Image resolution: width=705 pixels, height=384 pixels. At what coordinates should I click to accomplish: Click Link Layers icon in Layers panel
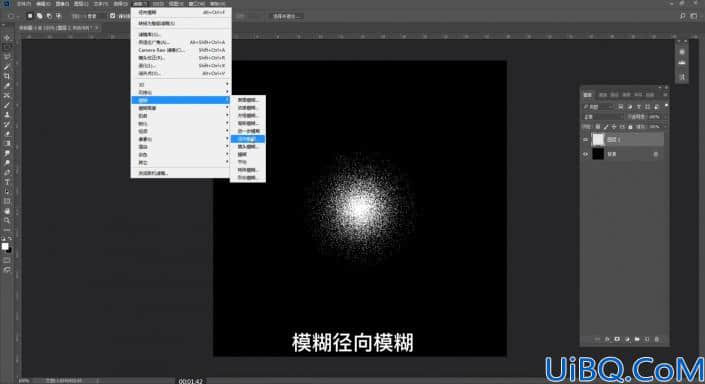tap(597, 339)
